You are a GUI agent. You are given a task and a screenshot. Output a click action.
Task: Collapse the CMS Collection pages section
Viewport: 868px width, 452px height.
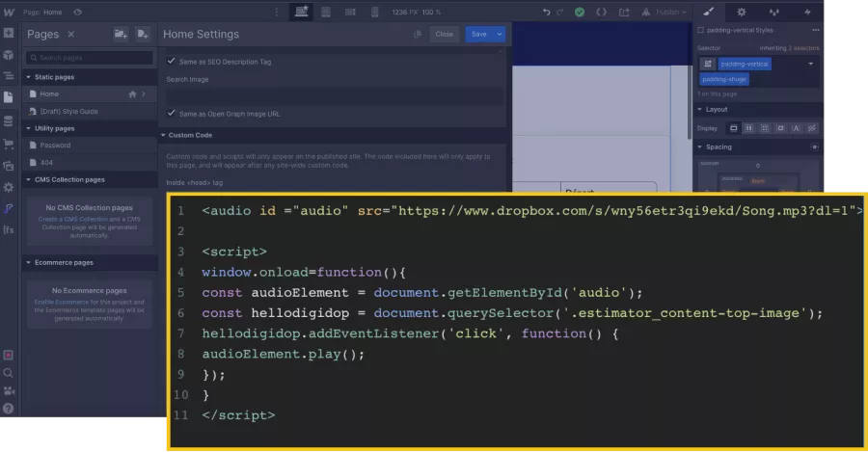click(28, 180)
